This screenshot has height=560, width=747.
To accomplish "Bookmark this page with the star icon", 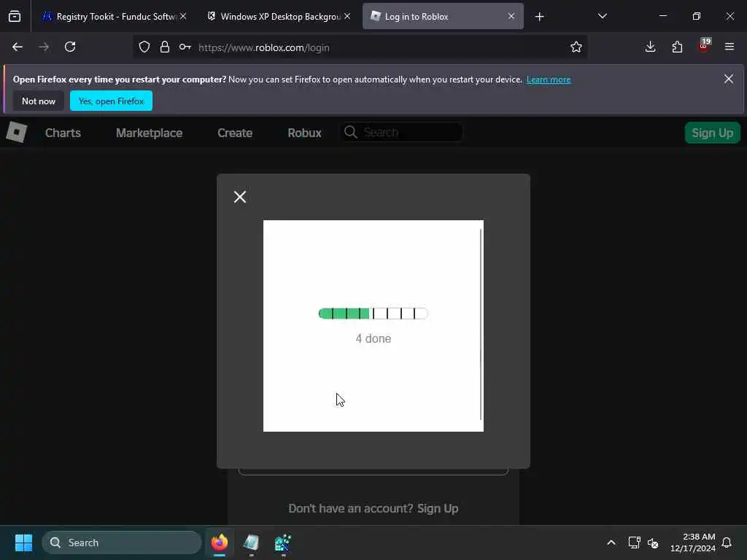I will pyautogui.click(x=576, y=47).
